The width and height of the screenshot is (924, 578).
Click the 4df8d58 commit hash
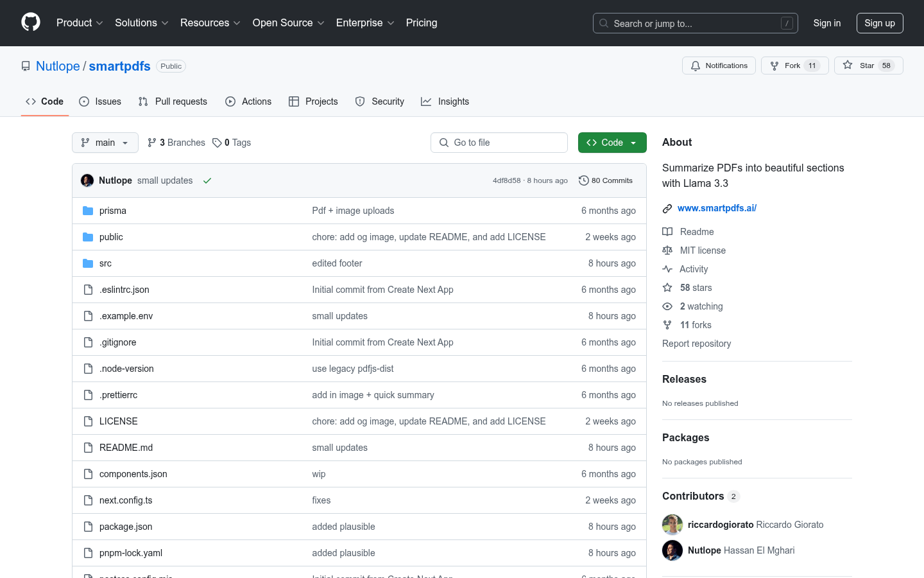click(507, 180)
